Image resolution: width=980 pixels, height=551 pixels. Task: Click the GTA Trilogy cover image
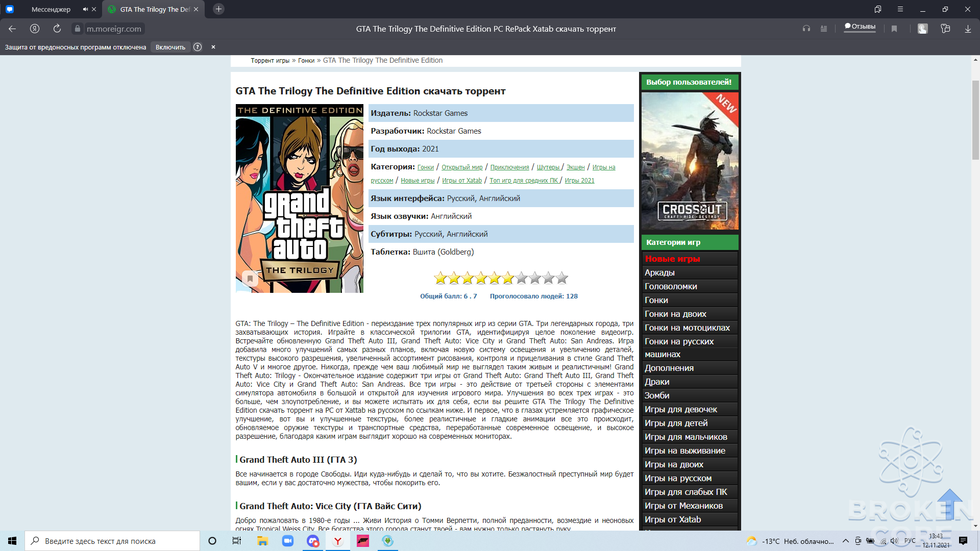pyautogui.click(x=300, y=198)
